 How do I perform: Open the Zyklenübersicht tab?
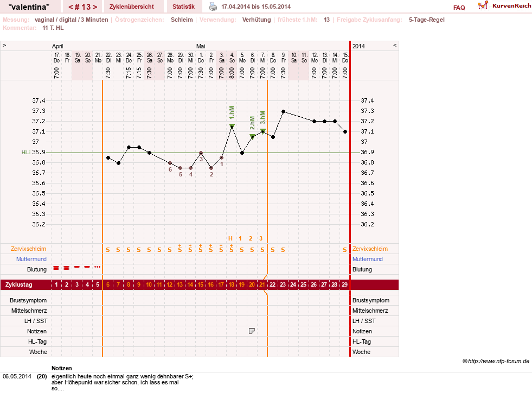(x=132, y=7)
